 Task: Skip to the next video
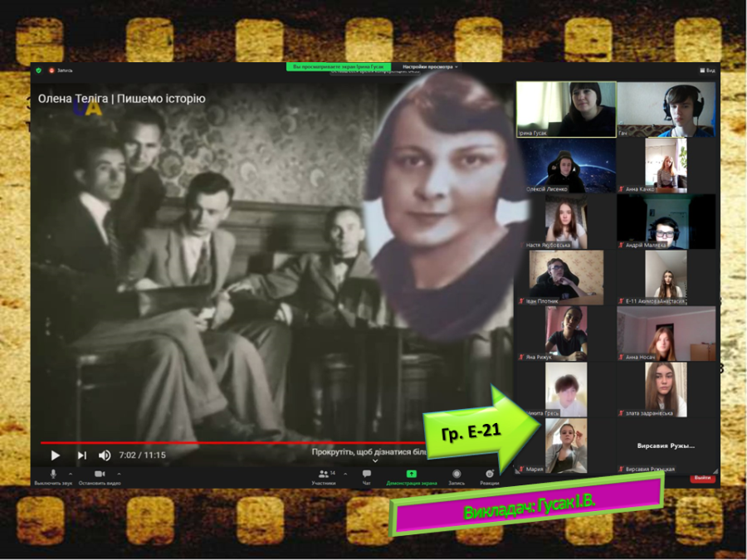coord(82,455)
